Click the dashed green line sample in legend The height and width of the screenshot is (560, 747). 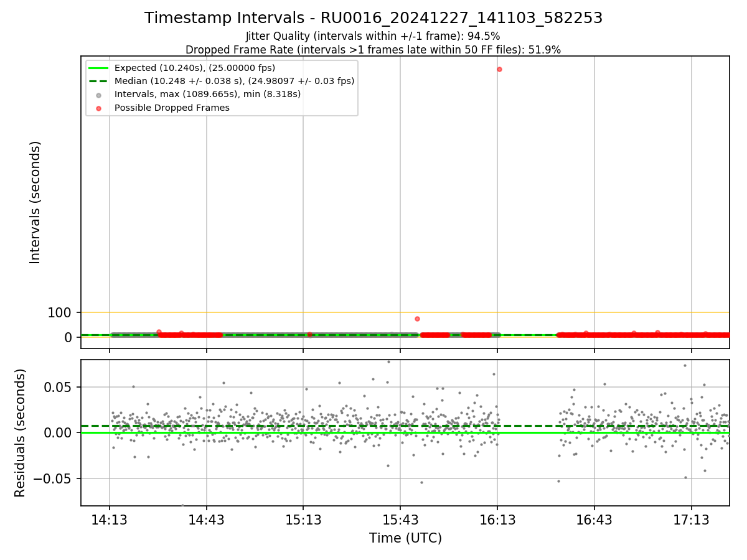coord(98,81)
